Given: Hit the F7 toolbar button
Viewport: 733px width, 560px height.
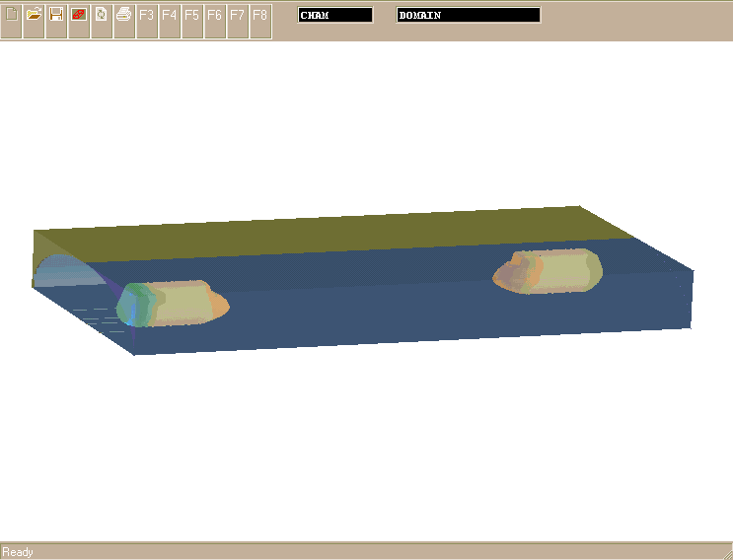Looking at the screenshot, I should pyautogui.click(x=237, y=15).
